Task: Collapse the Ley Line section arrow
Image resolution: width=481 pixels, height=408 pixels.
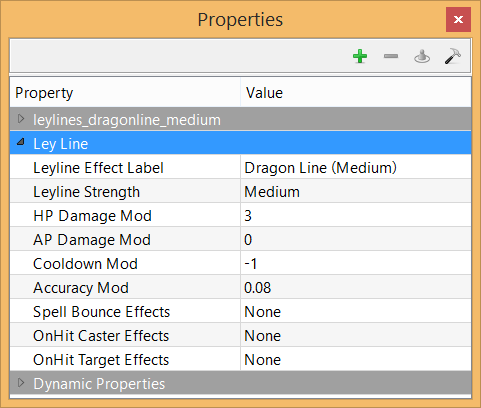Action: 21,142
